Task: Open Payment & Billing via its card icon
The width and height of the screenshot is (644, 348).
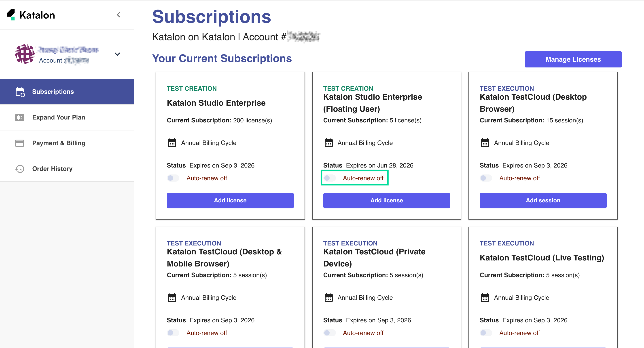Action: point(19,143)
